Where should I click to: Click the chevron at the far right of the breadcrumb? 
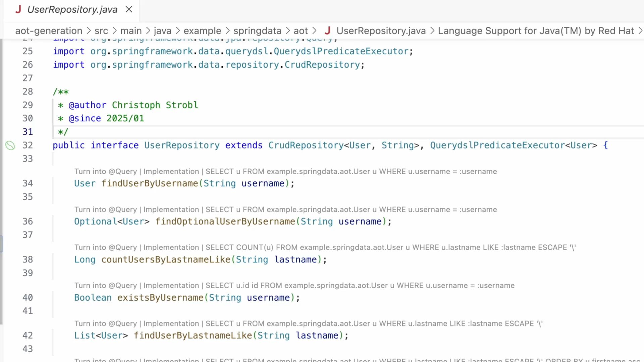(x=640, y=31)
